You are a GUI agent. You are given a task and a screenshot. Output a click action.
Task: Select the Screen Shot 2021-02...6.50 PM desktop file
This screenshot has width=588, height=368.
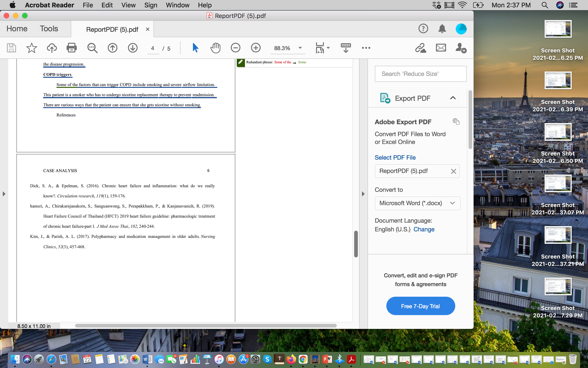coord(558,144)
